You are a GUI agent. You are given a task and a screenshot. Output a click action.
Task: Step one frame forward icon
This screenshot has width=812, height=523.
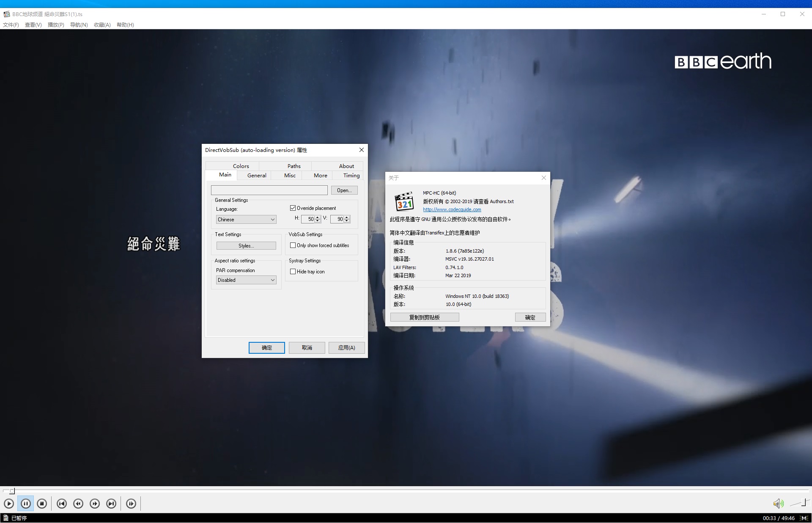pyautogui.click(x=131, y=504)
